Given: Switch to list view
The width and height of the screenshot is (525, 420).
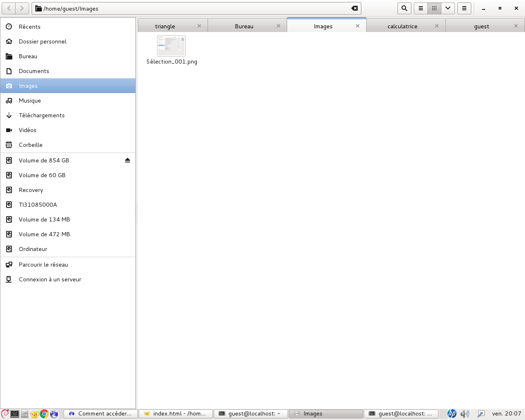Looking at the screenshot, I should 420,8.
